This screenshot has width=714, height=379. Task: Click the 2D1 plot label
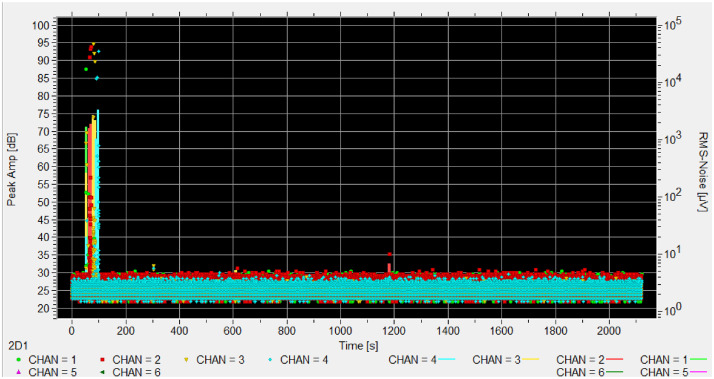coord(18,346)
